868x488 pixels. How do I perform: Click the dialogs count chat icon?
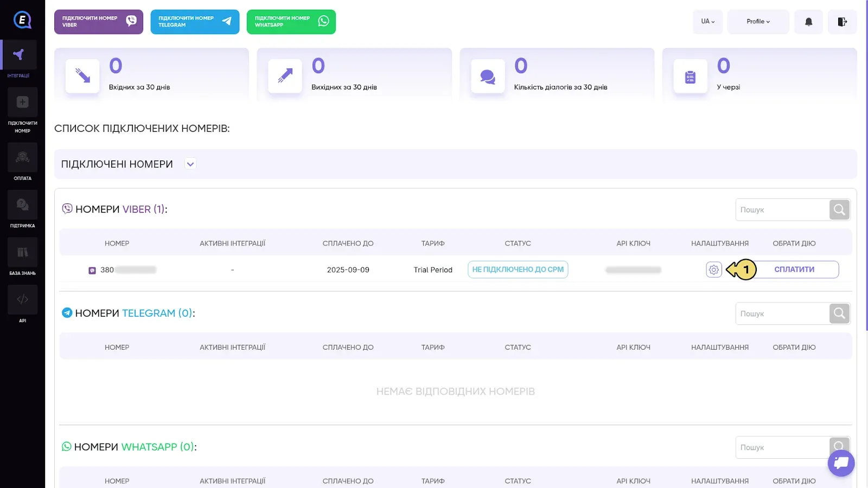[x=488, y=76]
